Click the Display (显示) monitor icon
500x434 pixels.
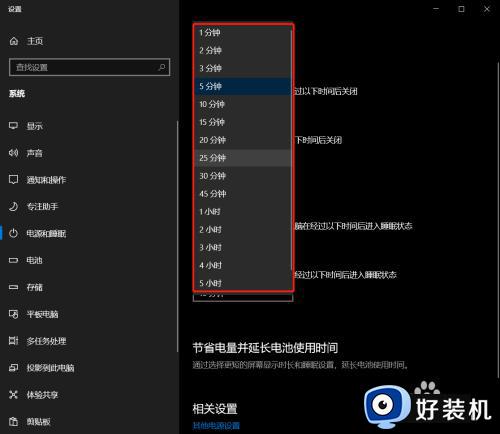pos(13,126)
